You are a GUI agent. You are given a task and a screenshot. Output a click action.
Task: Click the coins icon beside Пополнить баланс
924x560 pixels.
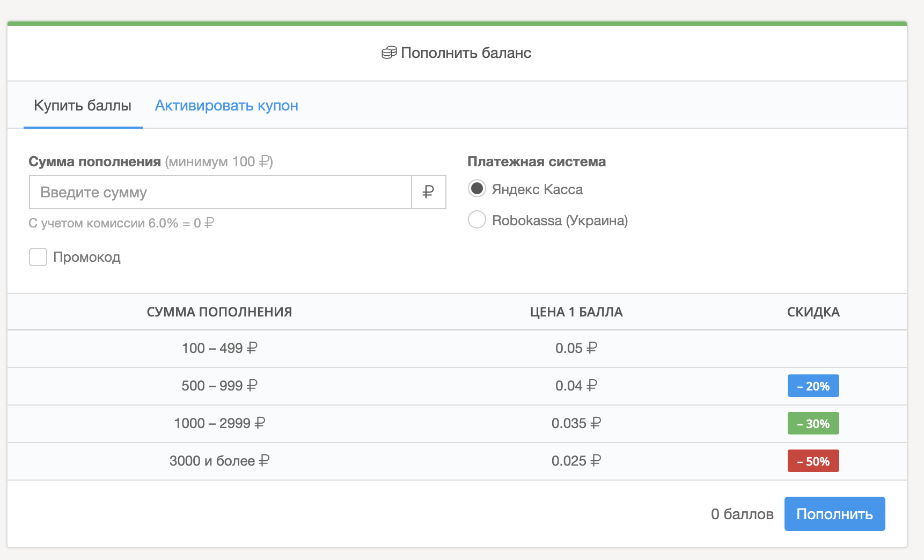click(x=389, y=53)
